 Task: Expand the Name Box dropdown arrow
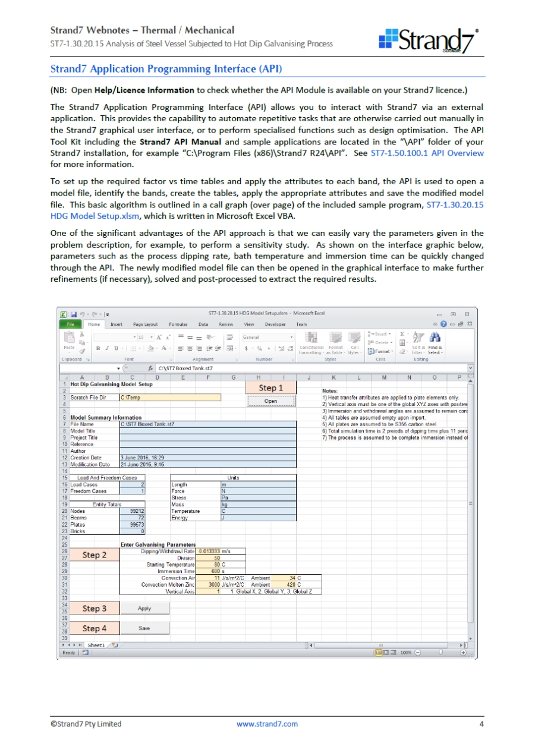coord(118,368)
